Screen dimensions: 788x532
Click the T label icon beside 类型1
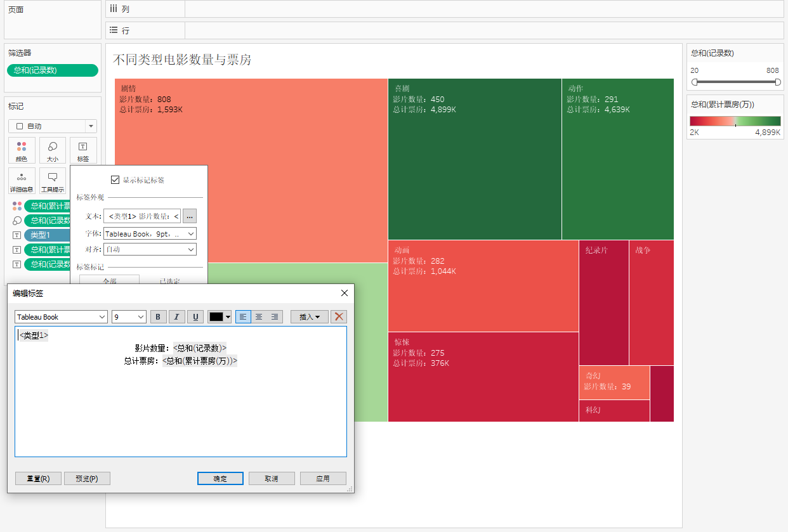pyautogui.click(x=17, y=235)
